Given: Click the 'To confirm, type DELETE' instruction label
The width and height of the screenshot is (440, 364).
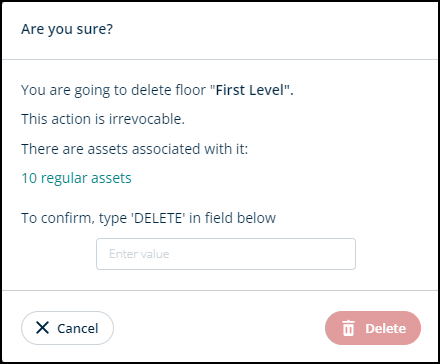Looking at the screenshot, I should click(148, 218).
